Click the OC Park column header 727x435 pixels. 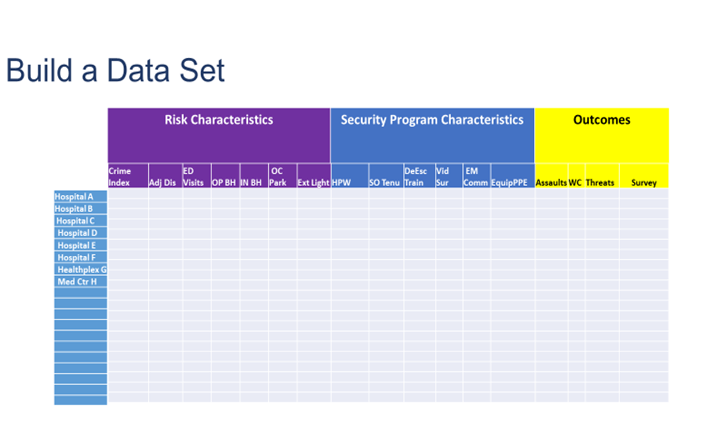[x=282, y=176]
